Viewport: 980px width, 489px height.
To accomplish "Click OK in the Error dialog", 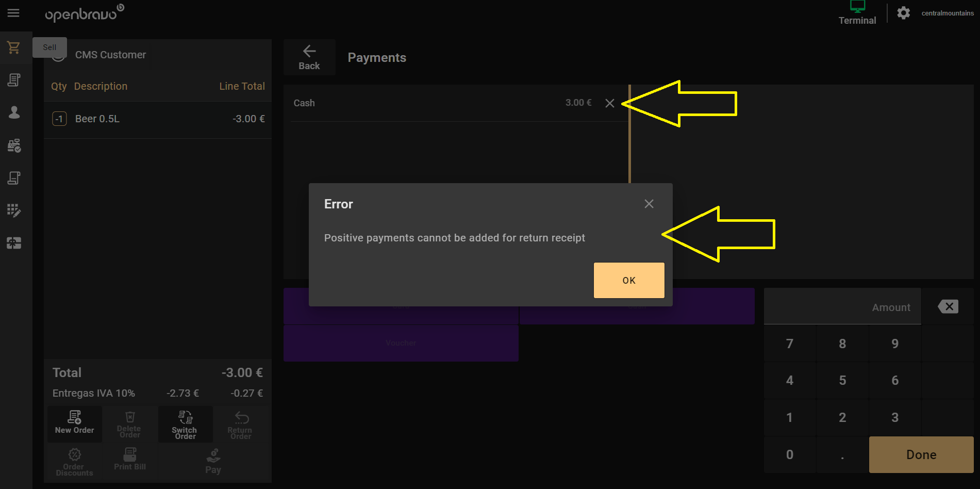I will [628, 280].
